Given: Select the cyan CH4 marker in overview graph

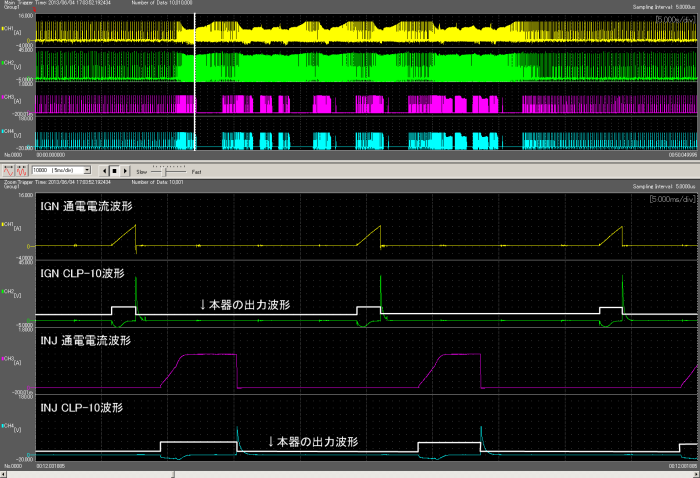Looking at the screenshot, I should pos(3,131).
